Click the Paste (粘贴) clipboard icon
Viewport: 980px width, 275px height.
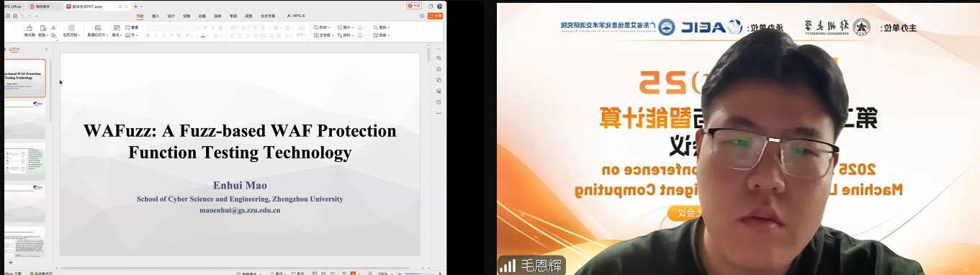click(x=42, y=28)
